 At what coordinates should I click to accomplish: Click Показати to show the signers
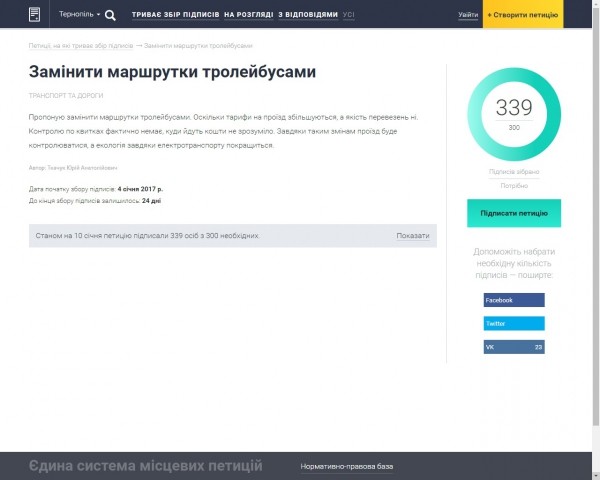(x=413, y=236)
